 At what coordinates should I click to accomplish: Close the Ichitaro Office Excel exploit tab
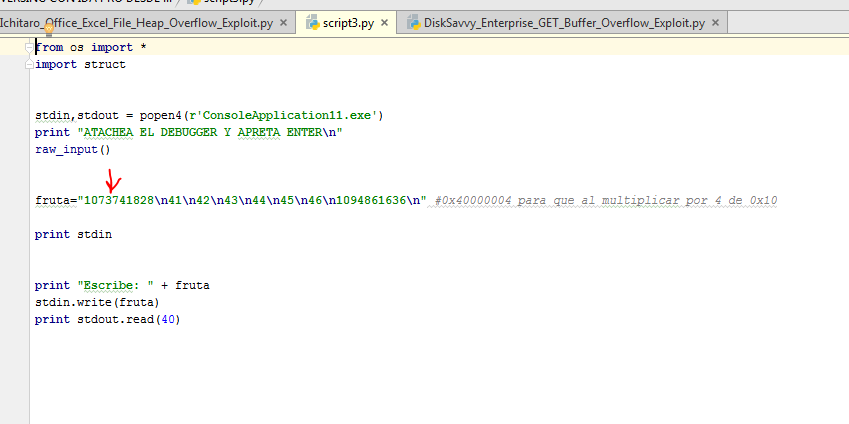284,22
